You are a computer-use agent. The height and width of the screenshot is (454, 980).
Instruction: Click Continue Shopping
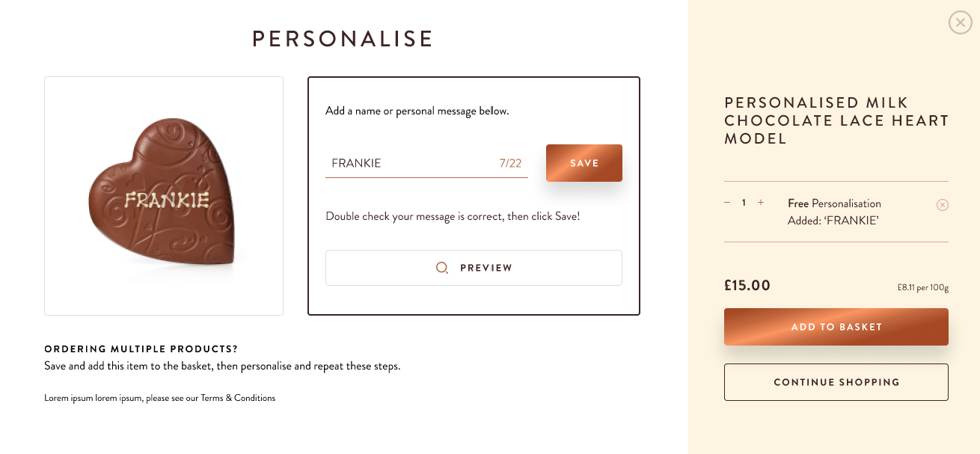point(836,382)
